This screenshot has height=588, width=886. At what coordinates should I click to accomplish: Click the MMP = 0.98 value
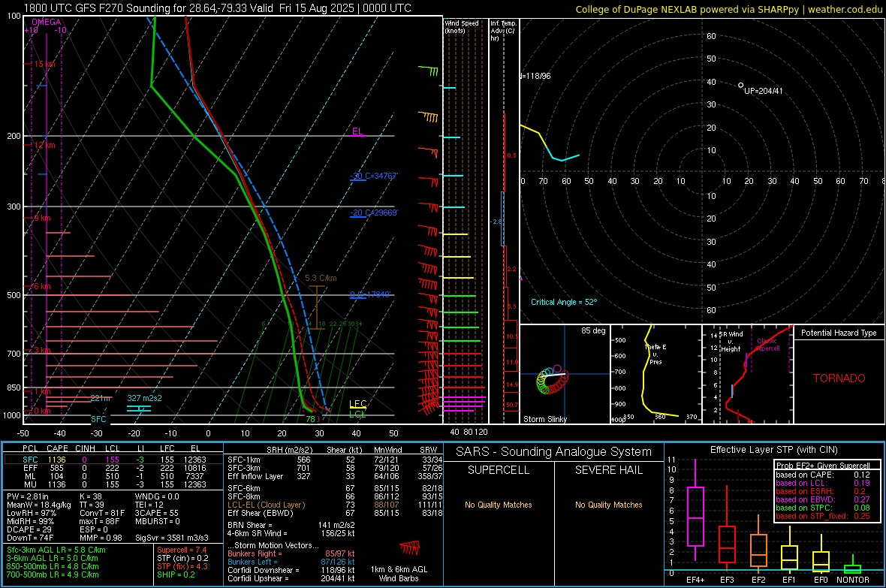pos(101,538)
